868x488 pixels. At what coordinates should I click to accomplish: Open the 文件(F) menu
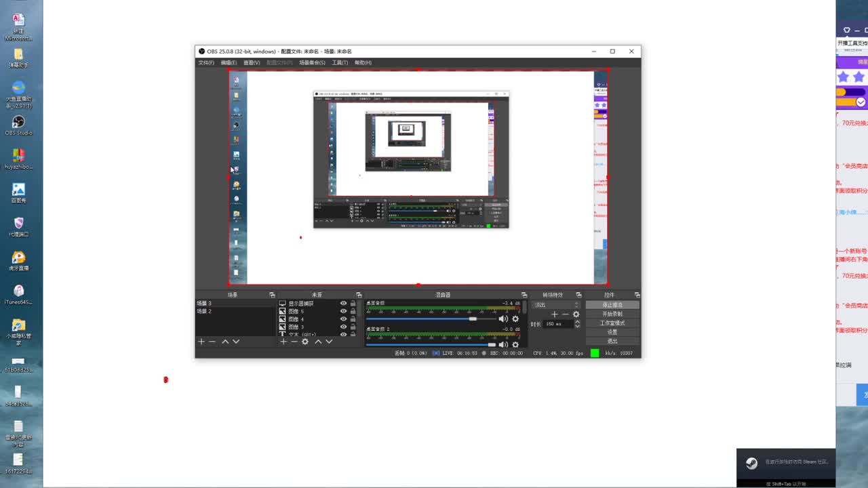coord(206,62)
